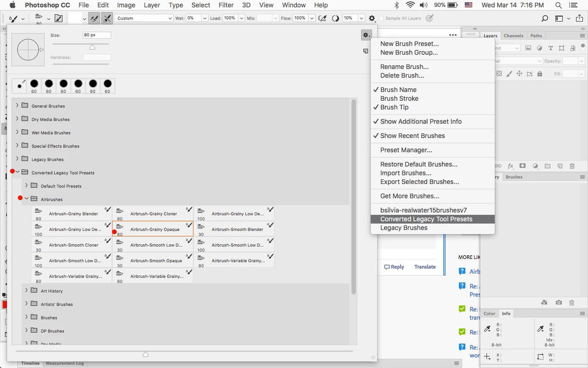
Task: Click the Wi-Fi status icon in menu bar
Action: (x=410, y=5)
